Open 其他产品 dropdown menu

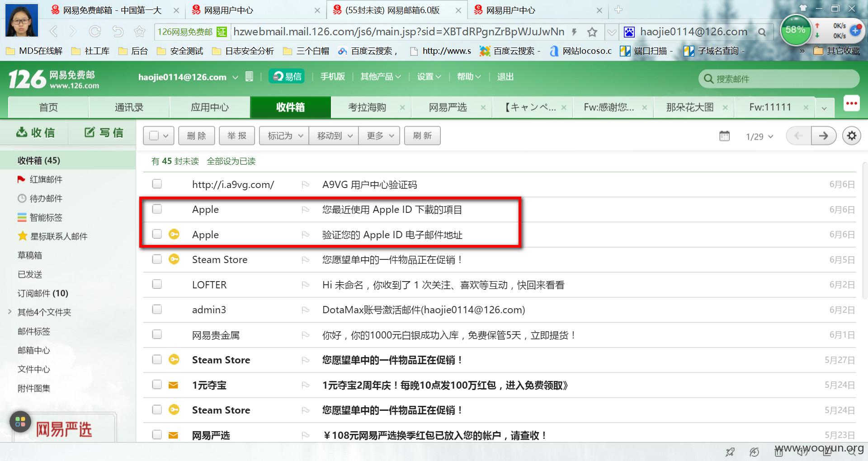(x=380, y=76)
